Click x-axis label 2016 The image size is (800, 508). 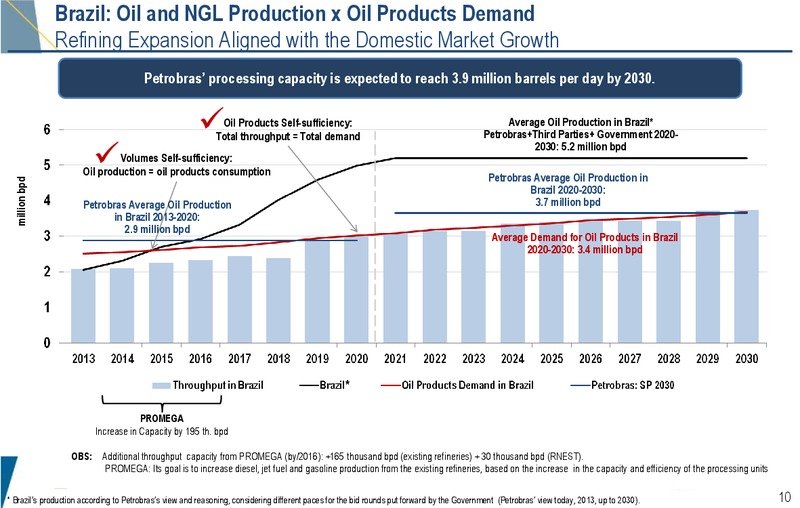tap(201, 359)
